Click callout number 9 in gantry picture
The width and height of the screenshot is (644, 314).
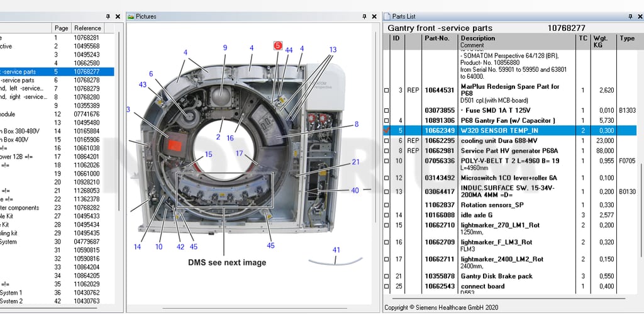tap(225, 48)
